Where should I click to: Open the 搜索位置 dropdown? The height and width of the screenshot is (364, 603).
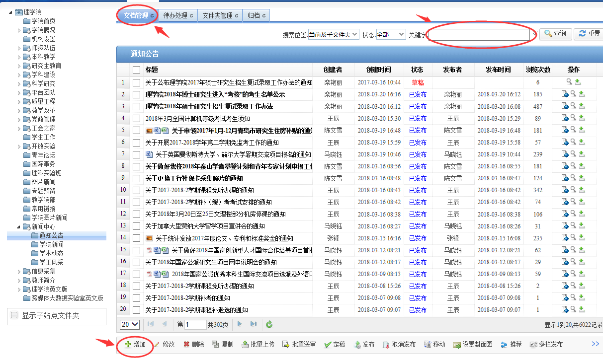coord(333,34)
